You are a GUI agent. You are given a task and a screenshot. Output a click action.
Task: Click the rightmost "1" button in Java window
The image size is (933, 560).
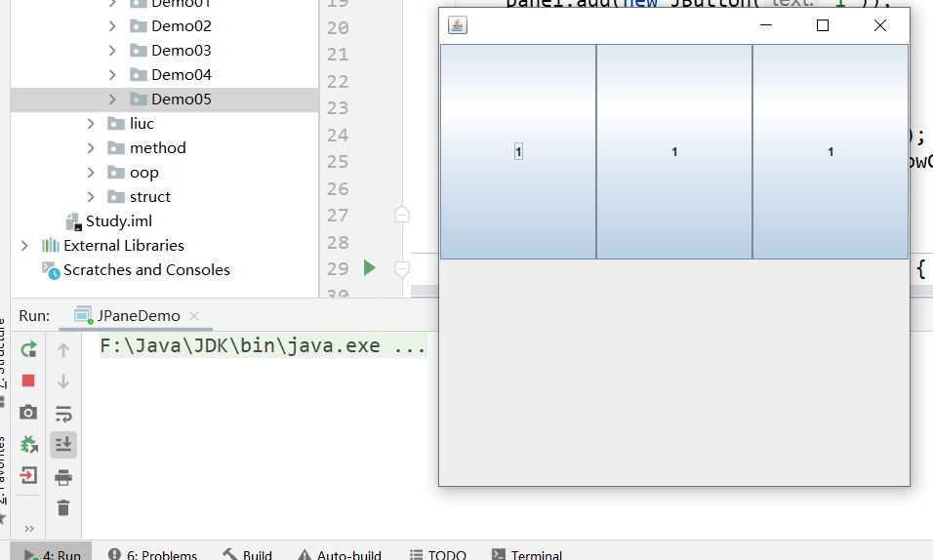[831, 151]
